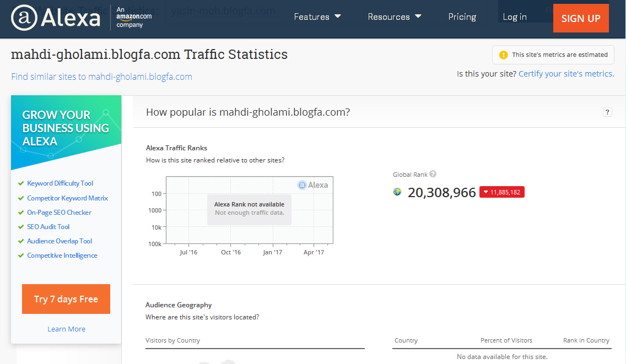Image resolution: width=626 pixels, height=364 pixels.
Task: Click Certify your site's metrics link
Action: [566, 74]
